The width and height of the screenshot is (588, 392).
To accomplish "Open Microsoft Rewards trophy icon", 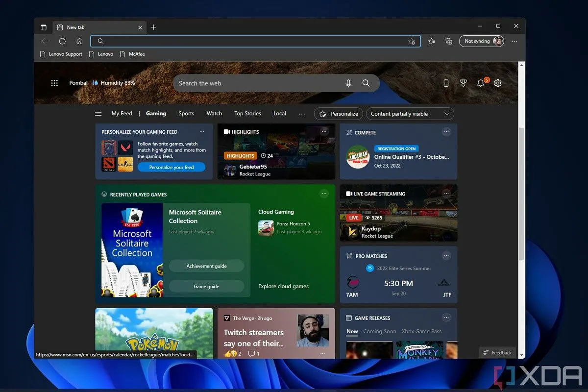I will [x=463, y=83].
